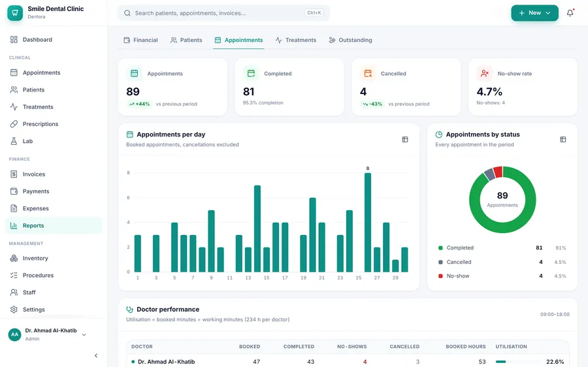Click the AA user avatar

point(14,334)
